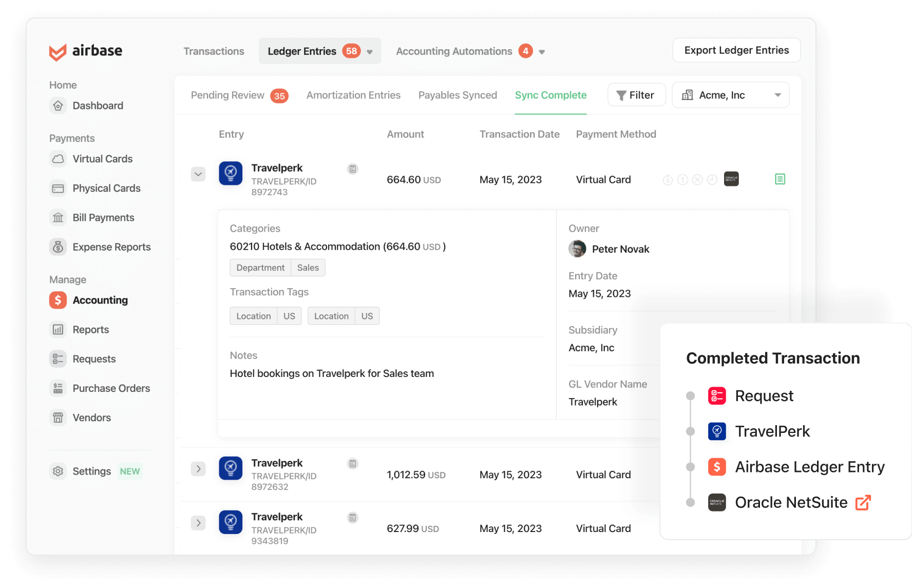The height and width of the screenshot is (588, 912).
Task: Click the note text 'Hotel bookings on Travelperk for Sales team'
Action: coord(332,373)
